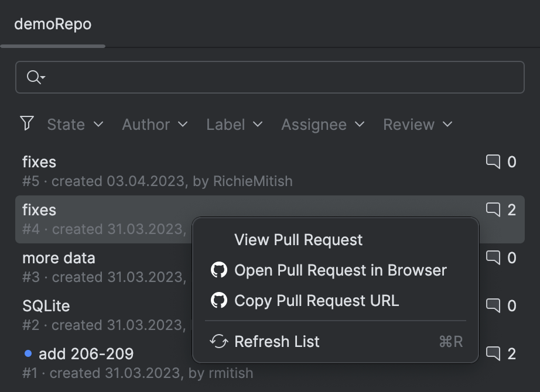Click the refresh icon next to Refresh List
Viewport: 540px width, 392px height.
[x=219, y=341]
